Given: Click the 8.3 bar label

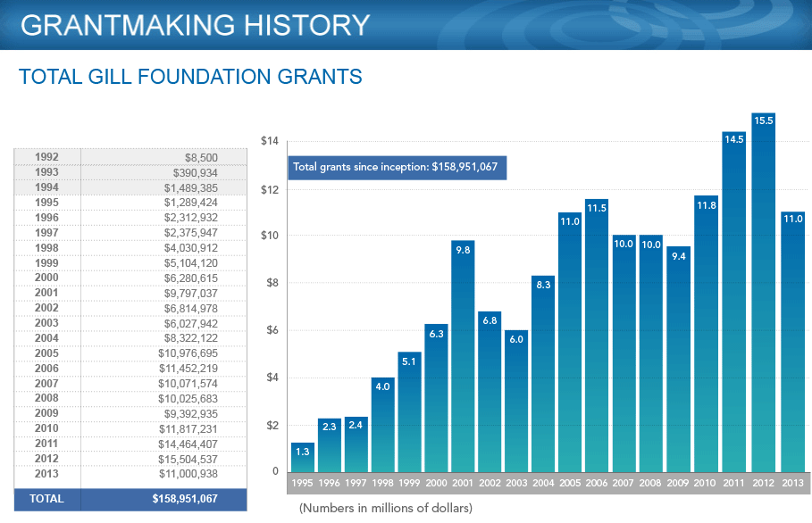Looking at the screenshot, I should tap(543, 285).
